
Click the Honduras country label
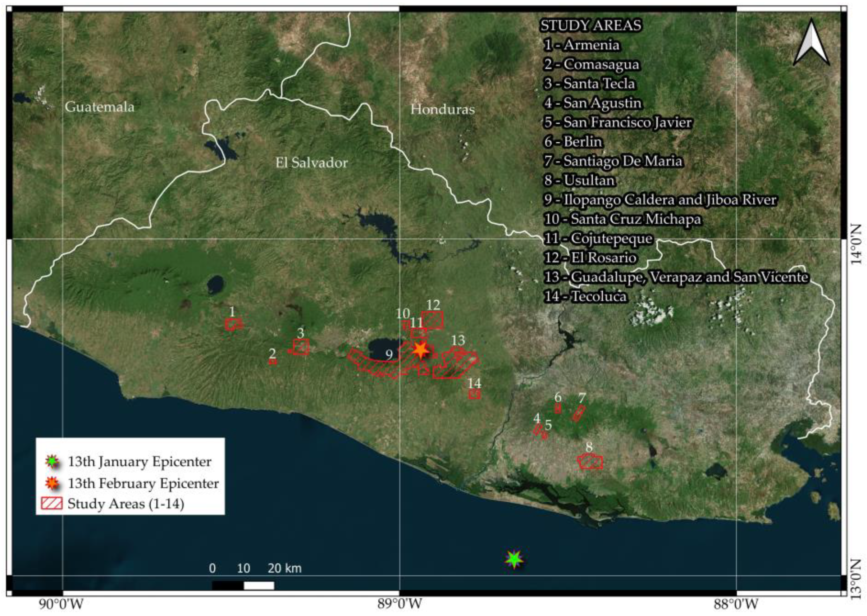tap(442, 110)
